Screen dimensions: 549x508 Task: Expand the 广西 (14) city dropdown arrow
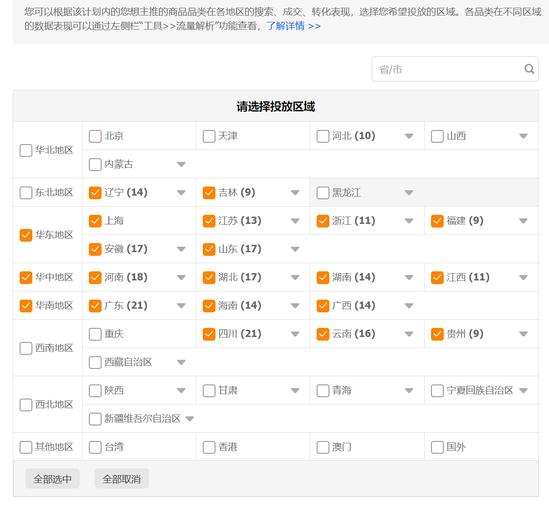(x=409, y=306)
